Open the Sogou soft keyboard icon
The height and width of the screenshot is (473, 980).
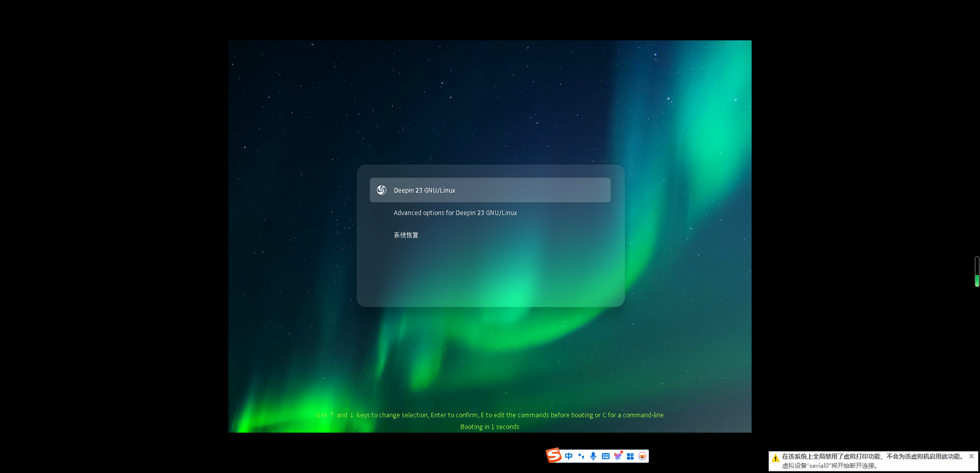point(605,456)
